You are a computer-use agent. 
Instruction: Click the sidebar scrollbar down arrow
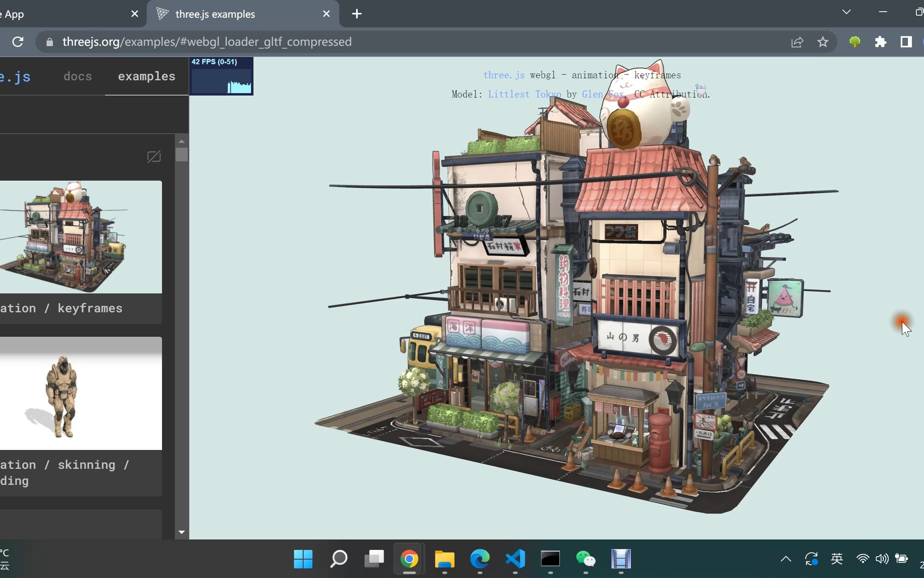click(182, 532)
